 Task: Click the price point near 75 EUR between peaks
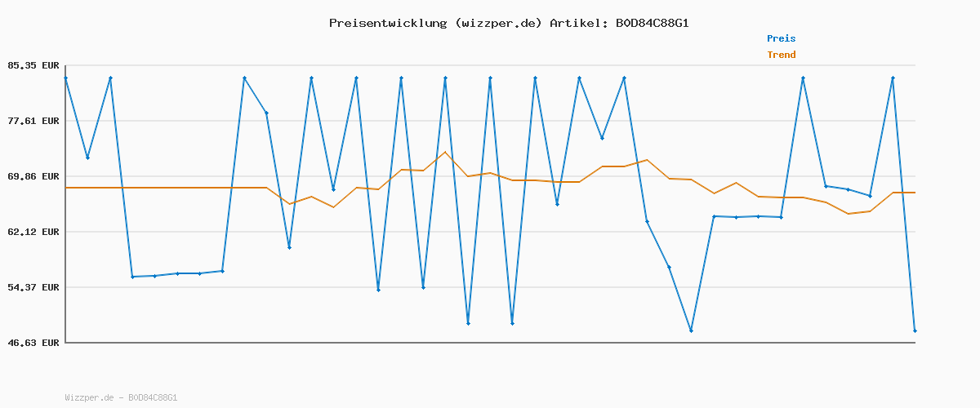click(602, 138)
